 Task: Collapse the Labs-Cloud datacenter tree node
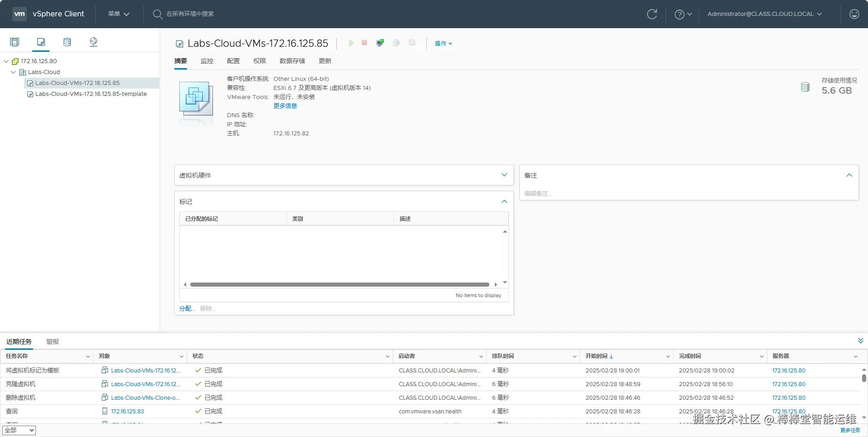(13, 72)
